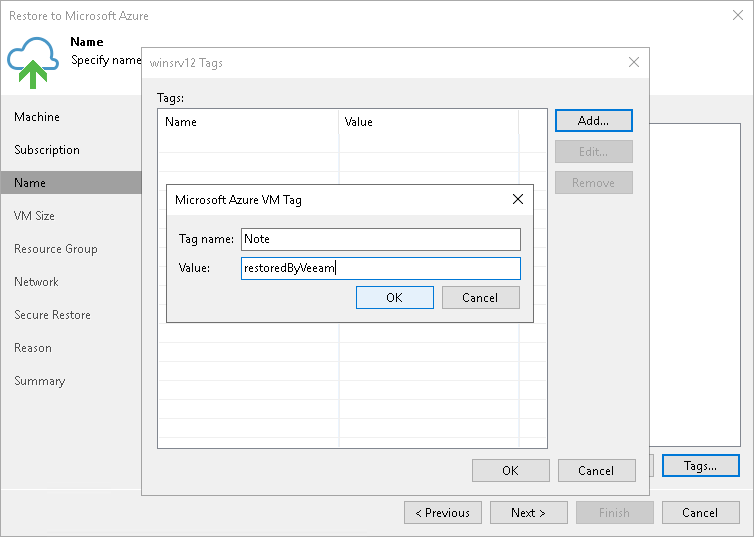754x537 pixels.
Task: Click the Next > wizard button
Action: pyautogui.click(x=528, y=512)
